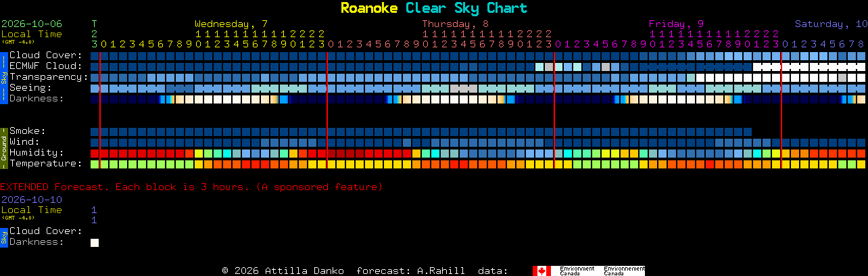Click the last Cloud Cover block on Saturday
This screenshot has width=868, height=276.
861,55
